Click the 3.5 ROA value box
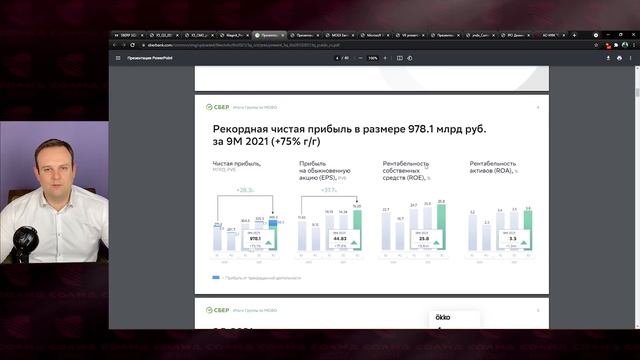 (514, 239)
